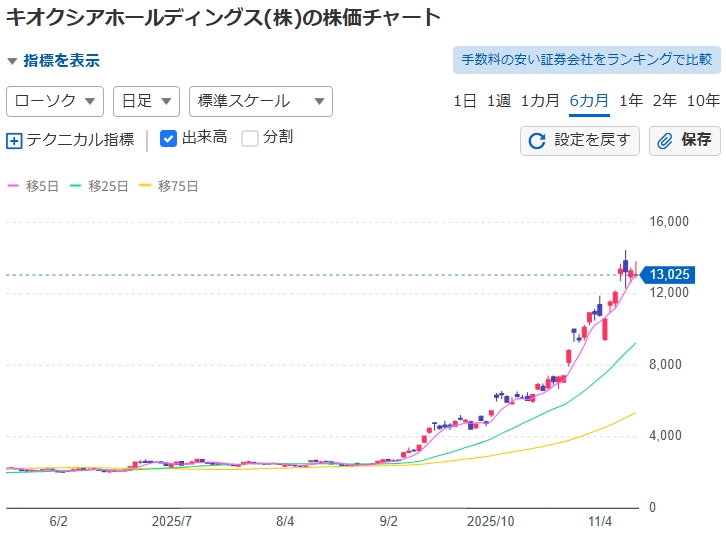The width and height of the screenshot is (726, 539).
Task: Click the paperclip icon in 保存 button
Action: (x=665, y=141)
